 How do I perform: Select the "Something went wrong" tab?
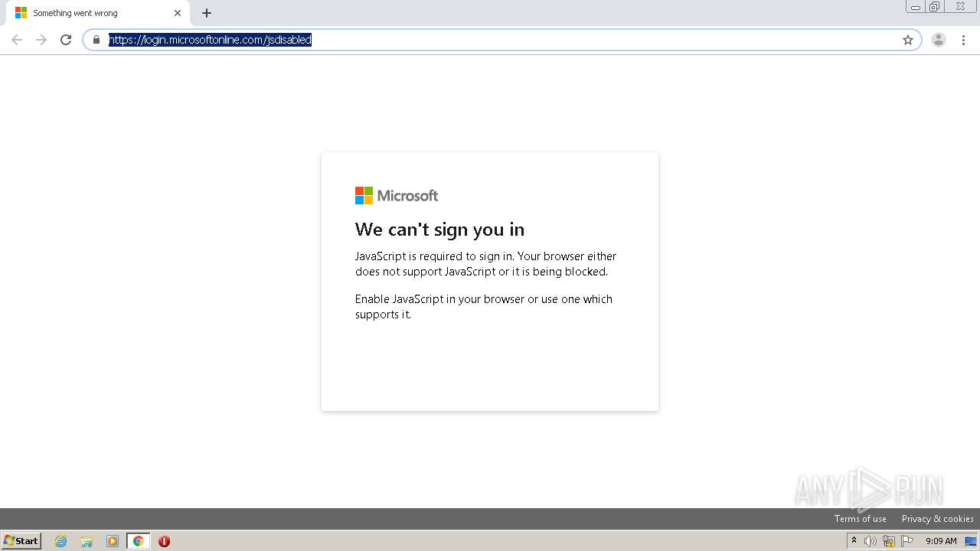coord(97,13)
